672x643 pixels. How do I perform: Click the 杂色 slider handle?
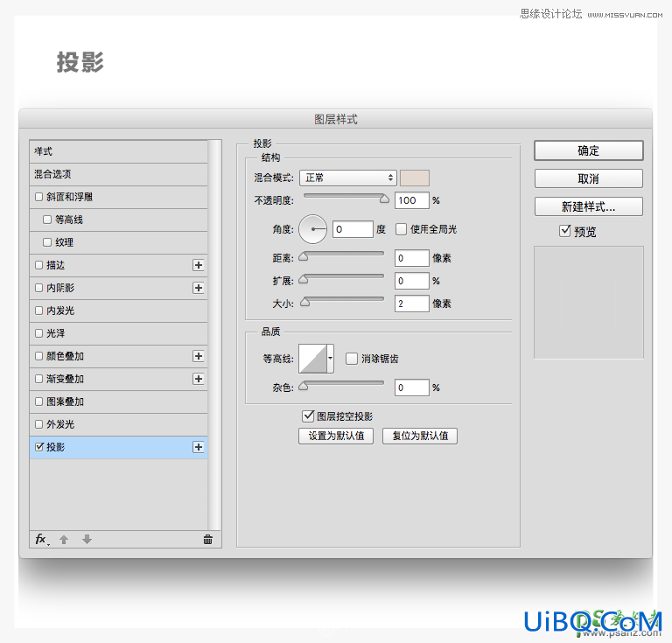point(304,386)
